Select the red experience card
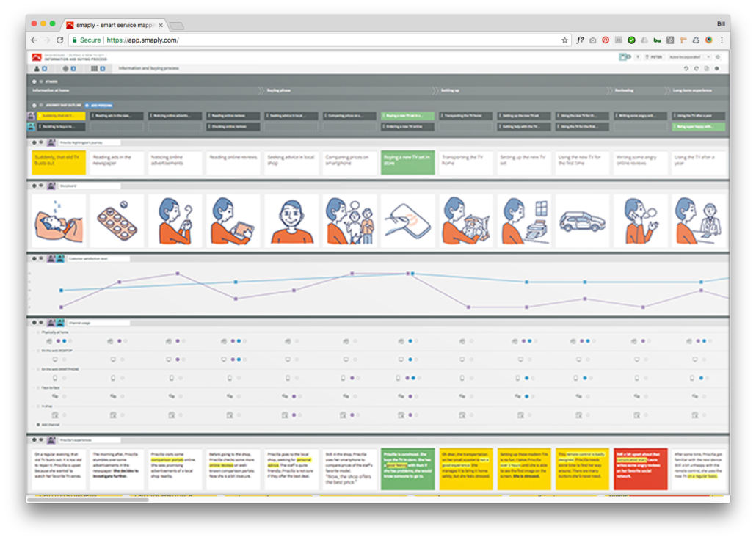 640,469
